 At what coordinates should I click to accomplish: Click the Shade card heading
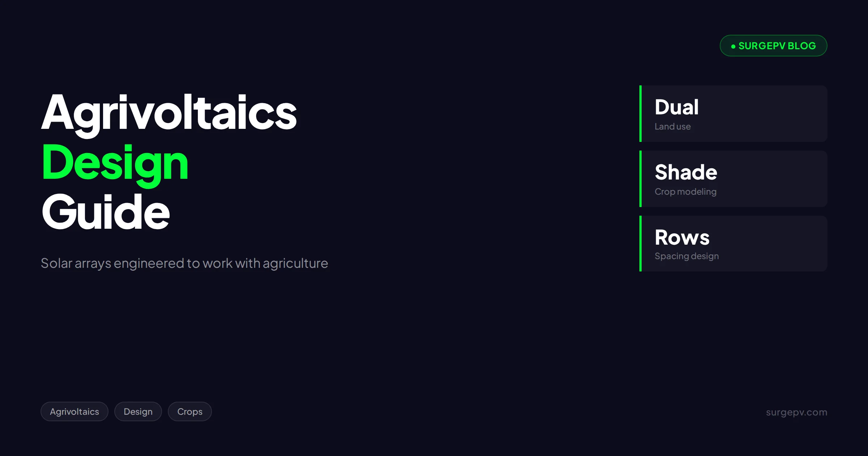click(686, 172)
